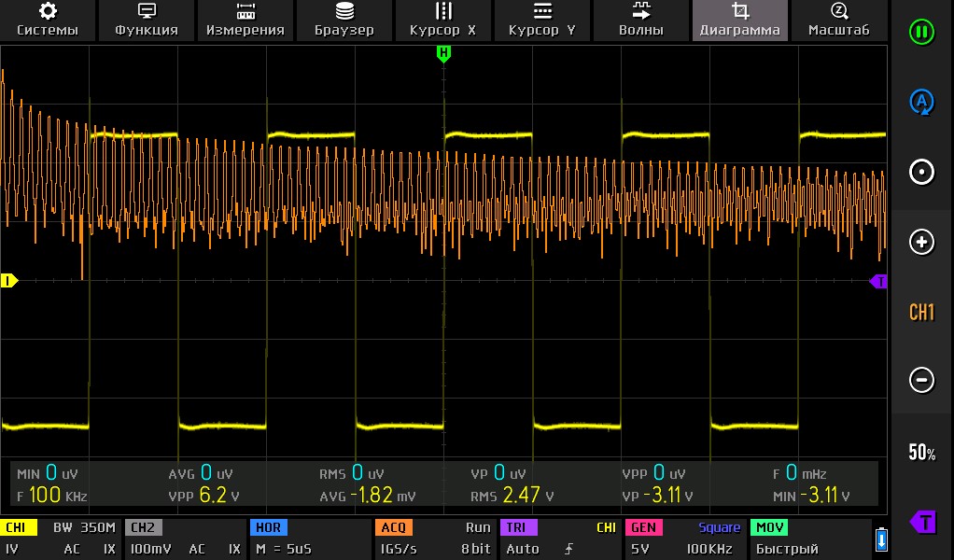Enable Курсор Y cursors
Viewport: 954px width, 560px height.
542,20
